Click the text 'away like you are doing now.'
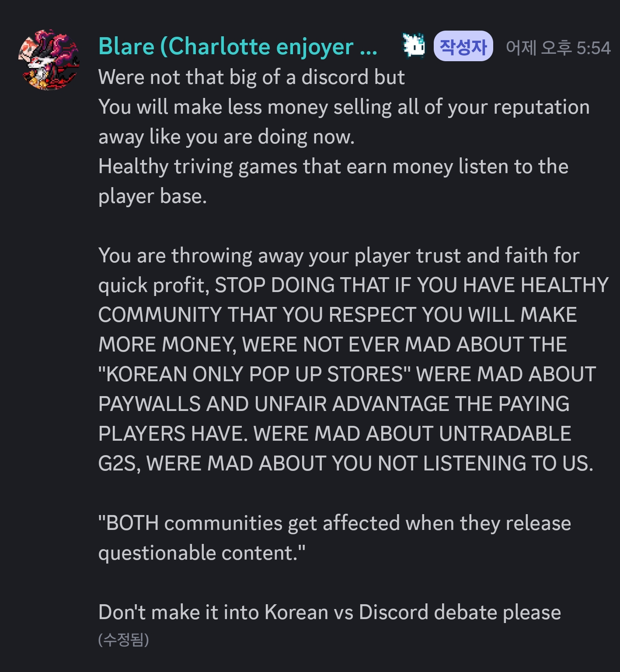The image size is (620, 672). 226,137
